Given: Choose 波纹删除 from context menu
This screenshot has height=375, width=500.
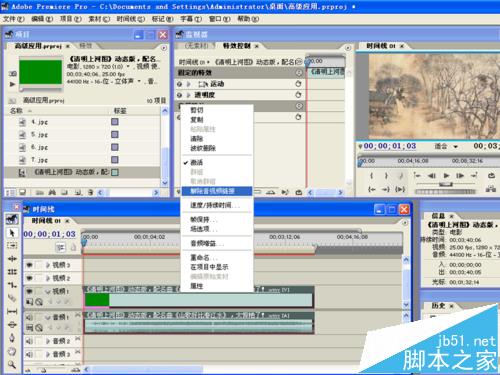Looking at the screenshot, I should coord(217,148).
